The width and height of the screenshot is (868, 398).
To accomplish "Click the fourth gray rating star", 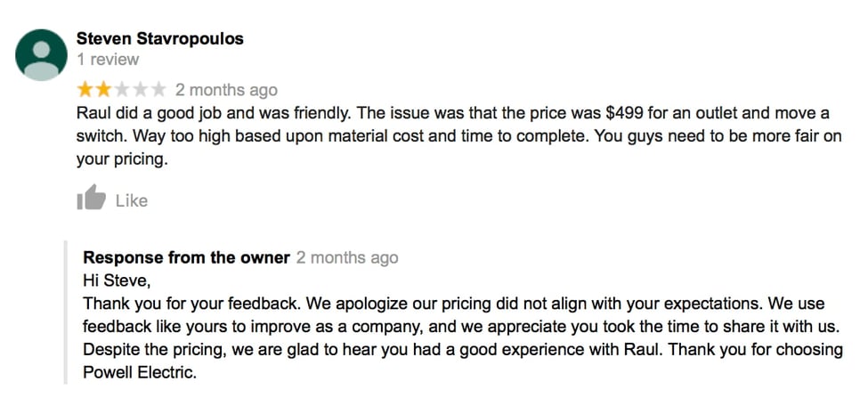I will (140, 89).
